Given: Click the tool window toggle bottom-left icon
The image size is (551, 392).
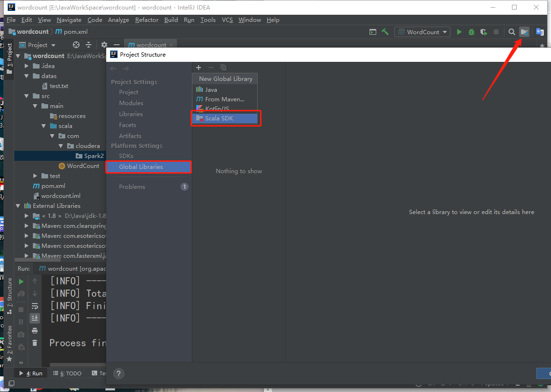Looking at the screenshot, I should 11,383.
